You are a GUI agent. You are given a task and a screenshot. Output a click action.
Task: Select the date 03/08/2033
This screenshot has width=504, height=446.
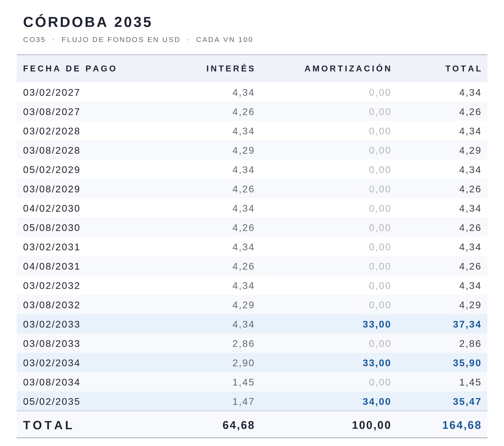click(x=52, y=344)
